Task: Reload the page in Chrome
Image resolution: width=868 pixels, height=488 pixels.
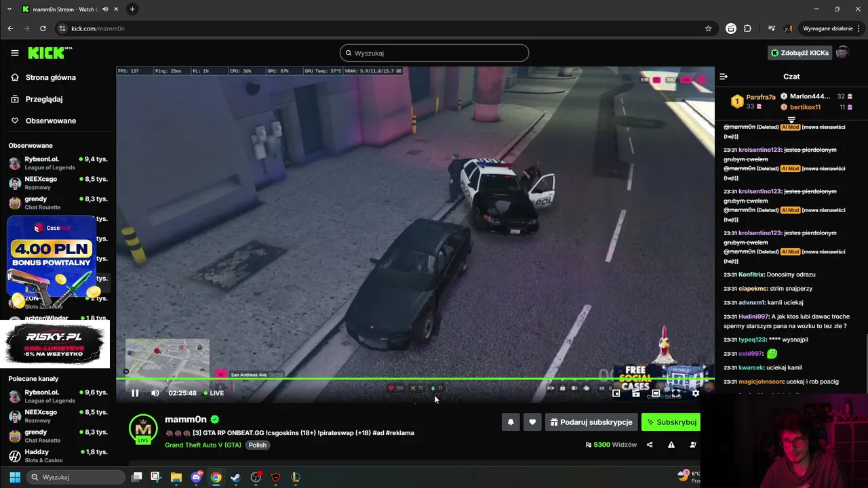Action: (43, 28)
